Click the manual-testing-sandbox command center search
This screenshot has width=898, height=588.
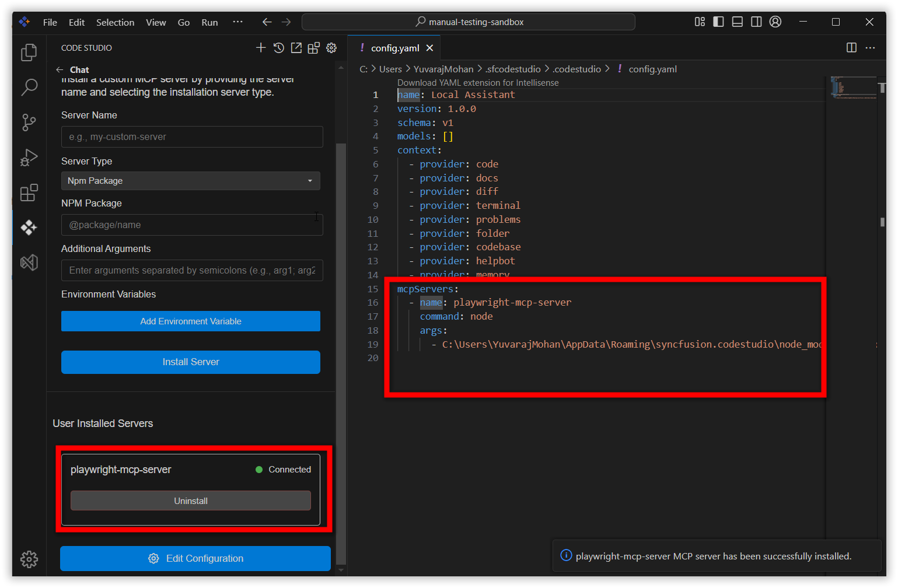(x=468, y=22)
